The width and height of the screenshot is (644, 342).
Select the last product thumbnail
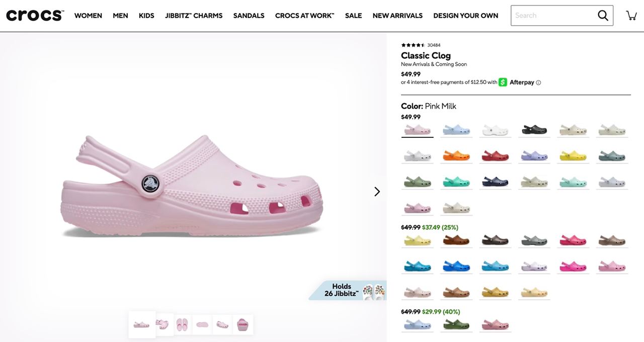[x=243, y=325]
